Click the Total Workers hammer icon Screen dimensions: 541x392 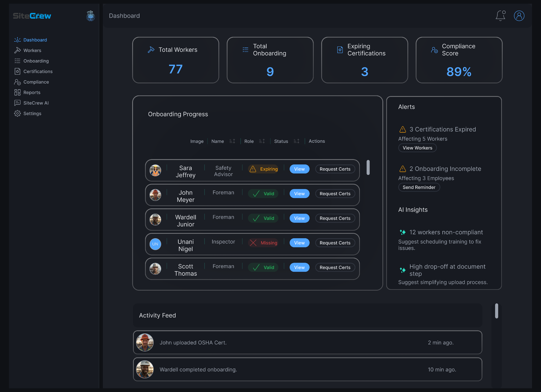151,50
